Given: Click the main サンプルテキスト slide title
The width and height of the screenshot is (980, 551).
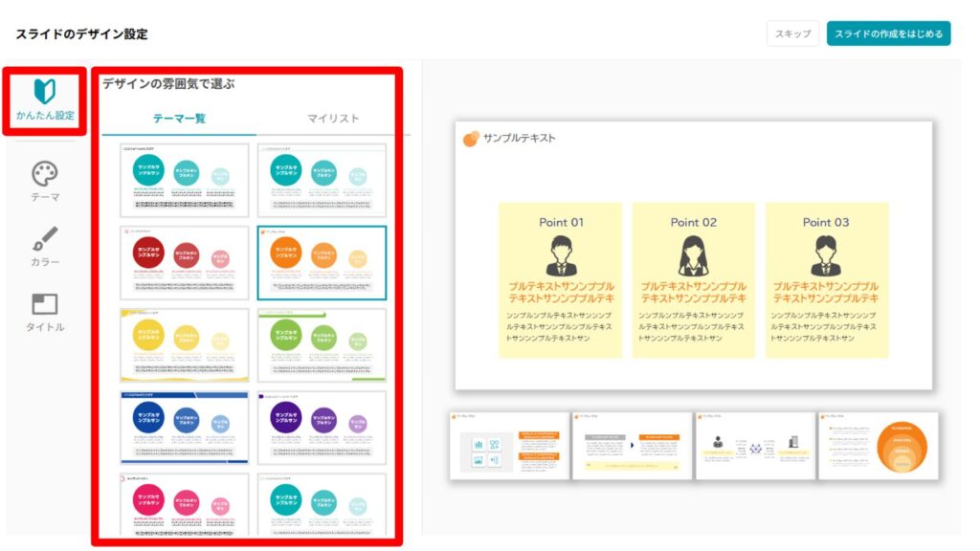Looking at the screenshot, I should click(x=519, y=139).
